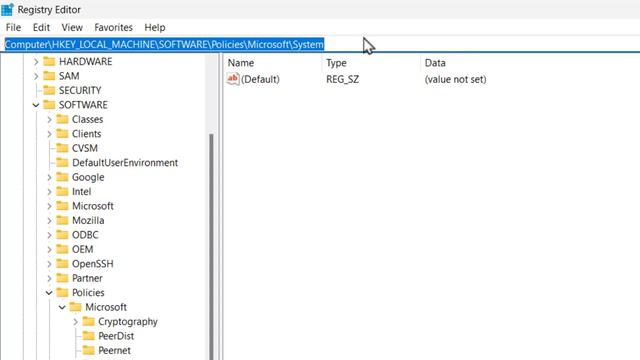
Task: Expand the Clients key
Action: (49, 134)
